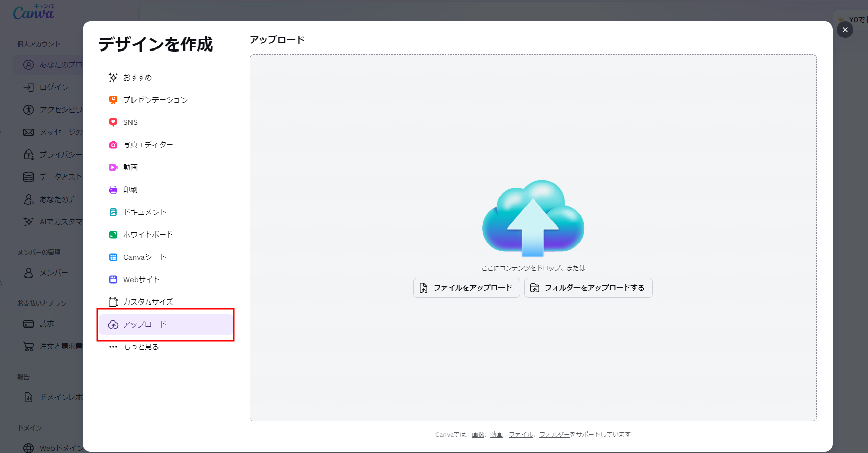Click the large cloud upload illustration
The image size is (868, 453).
(x=533, y=218)
